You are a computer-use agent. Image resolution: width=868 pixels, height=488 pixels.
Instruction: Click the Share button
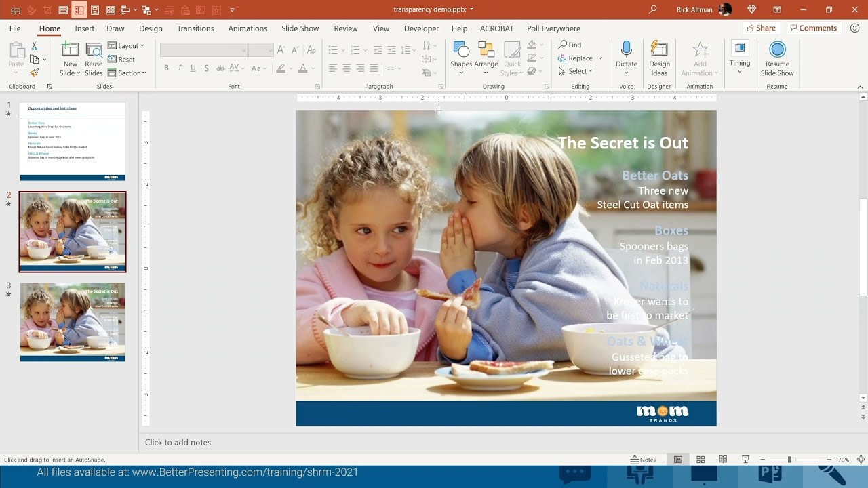click(x=761, y=28)
